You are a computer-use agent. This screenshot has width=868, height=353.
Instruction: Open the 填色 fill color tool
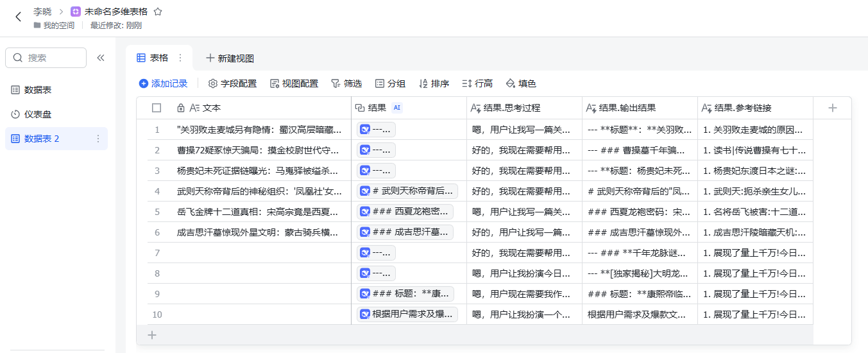[521, 83]
